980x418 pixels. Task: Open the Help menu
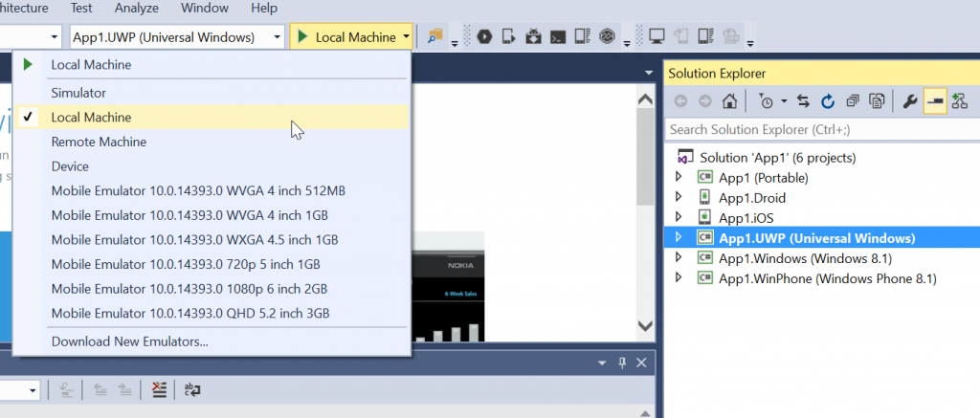coord(264,8)
